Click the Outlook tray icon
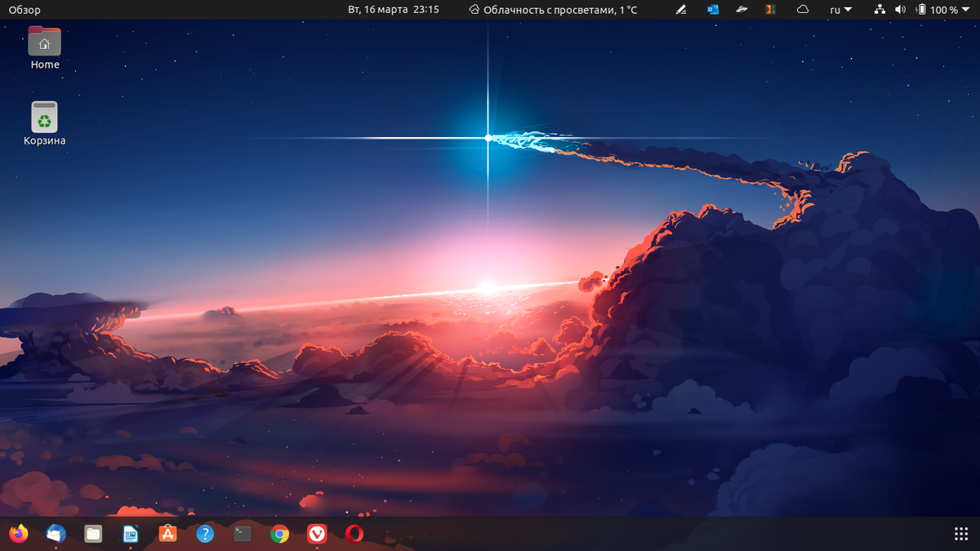The height and width of the screenshot is (551, 980). 713,10
